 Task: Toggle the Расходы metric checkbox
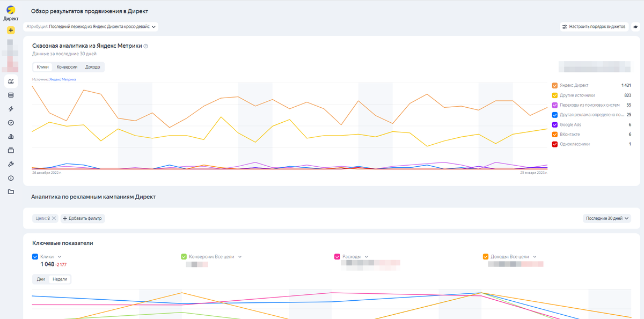(337, 257)
